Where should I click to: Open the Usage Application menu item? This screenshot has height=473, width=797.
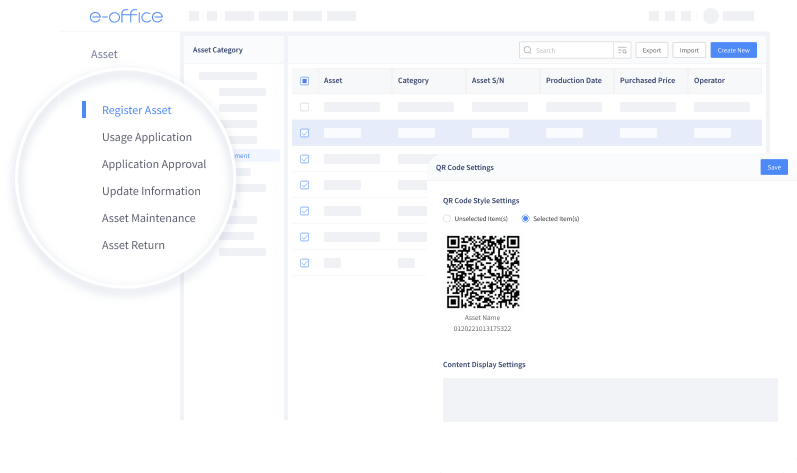coord(146,137)
